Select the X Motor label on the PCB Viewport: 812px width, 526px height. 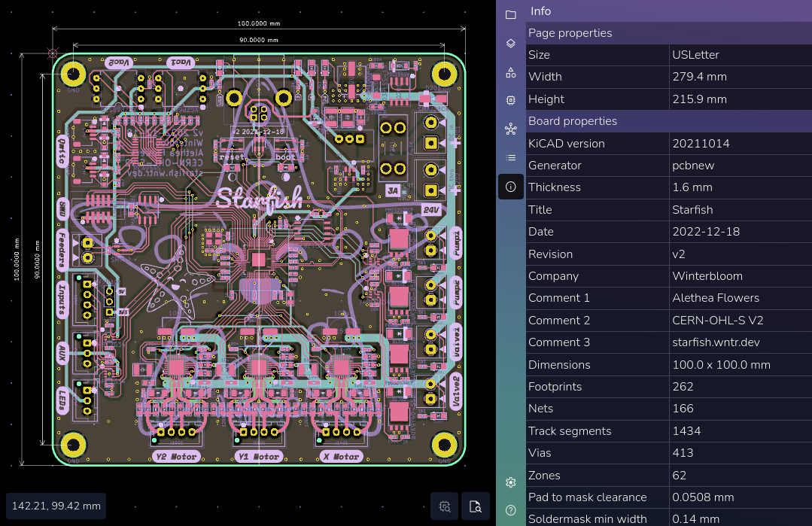click(341, 457)
